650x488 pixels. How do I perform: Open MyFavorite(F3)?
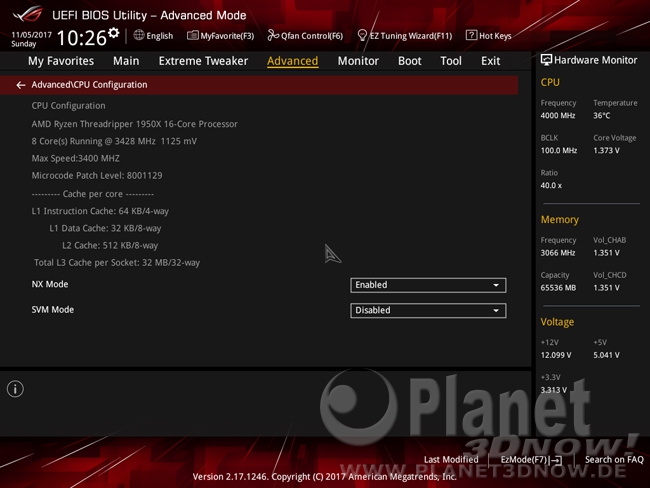[x=221, y=36]
